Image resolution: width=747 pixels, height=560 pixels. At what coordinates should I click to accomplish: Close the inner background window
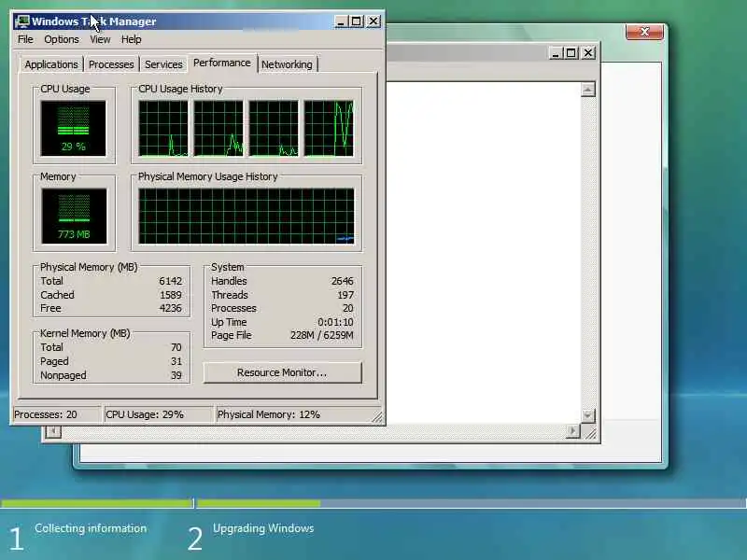[x=588, y=53]
